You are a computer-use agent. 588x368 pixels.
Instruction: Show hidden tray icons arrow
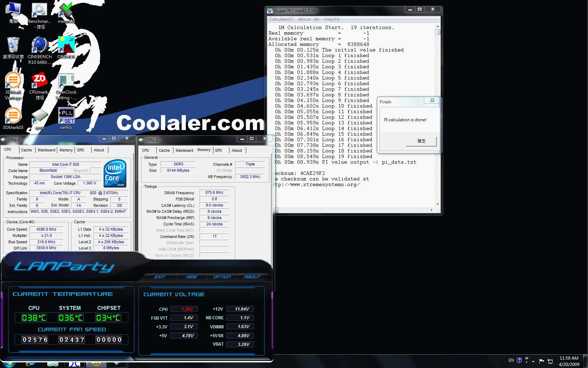tap(533, 361)
